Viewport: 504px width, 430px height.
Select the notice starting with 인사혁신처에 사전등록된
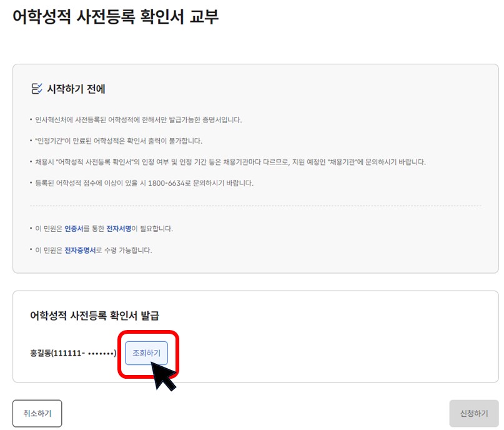point(138,120)
